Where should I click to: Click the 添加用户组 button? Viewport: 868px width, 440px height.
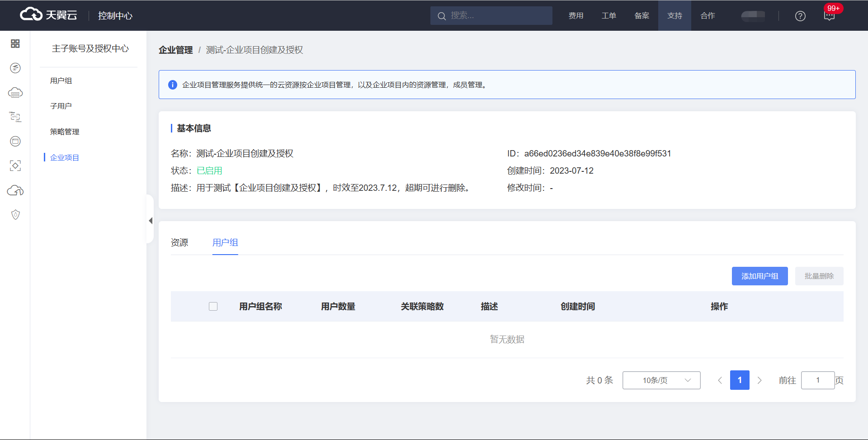(759, 276)
